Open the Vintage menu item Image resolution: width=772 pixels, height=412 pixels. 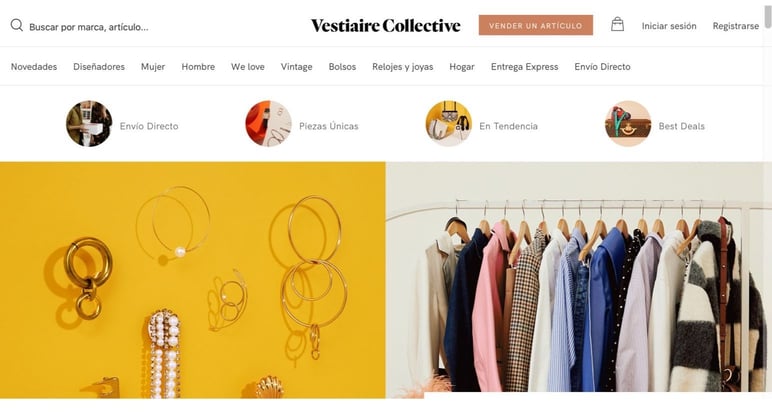coord(296,66)
